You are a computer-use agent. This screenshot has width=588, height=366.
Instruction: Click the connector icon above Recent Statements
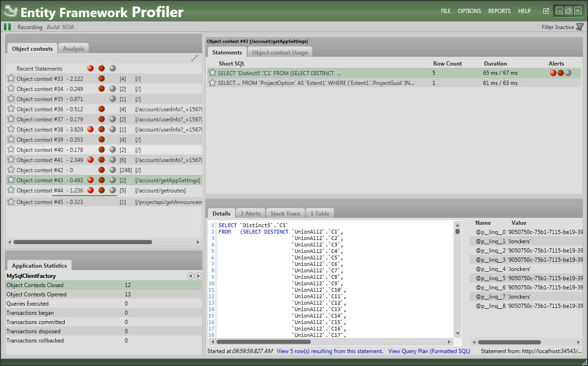click(x=194, y=58)
